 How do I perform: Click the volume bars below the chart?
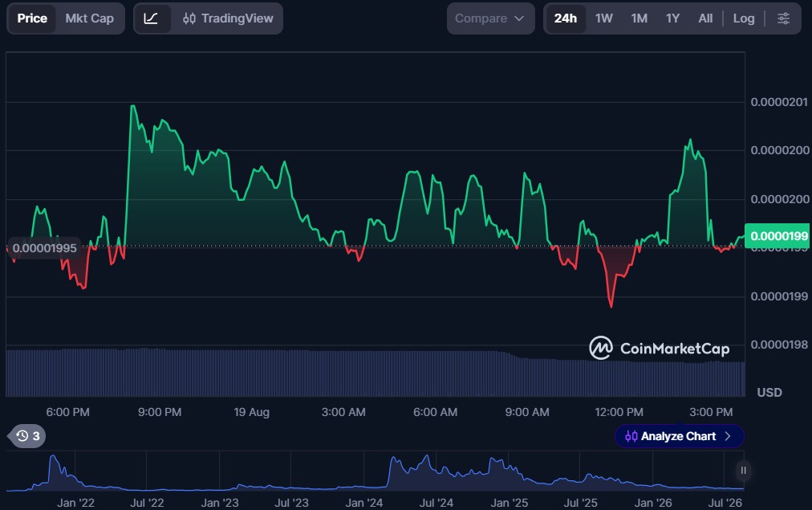tap(376, 373)
